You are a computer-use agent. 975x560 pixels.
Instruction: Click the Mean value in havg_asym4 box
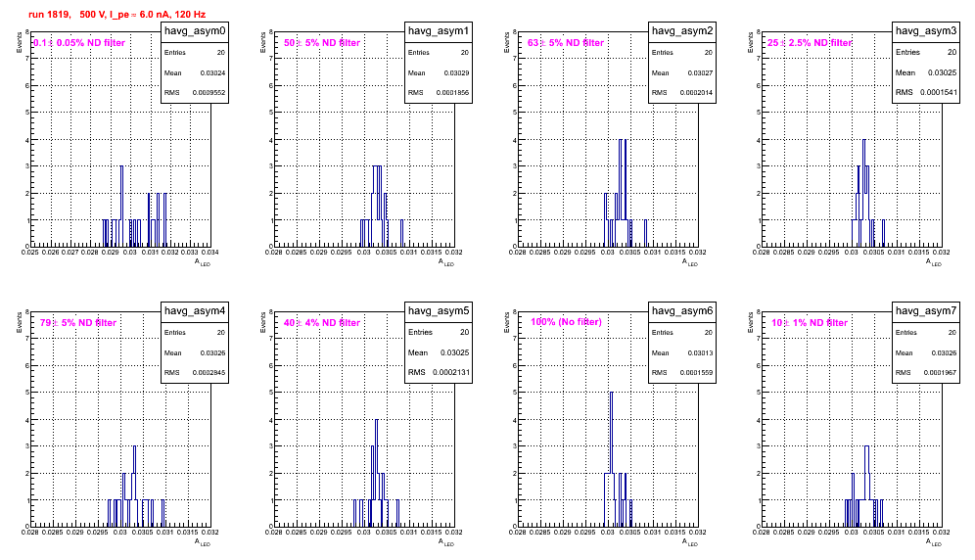tap(212, 353)
